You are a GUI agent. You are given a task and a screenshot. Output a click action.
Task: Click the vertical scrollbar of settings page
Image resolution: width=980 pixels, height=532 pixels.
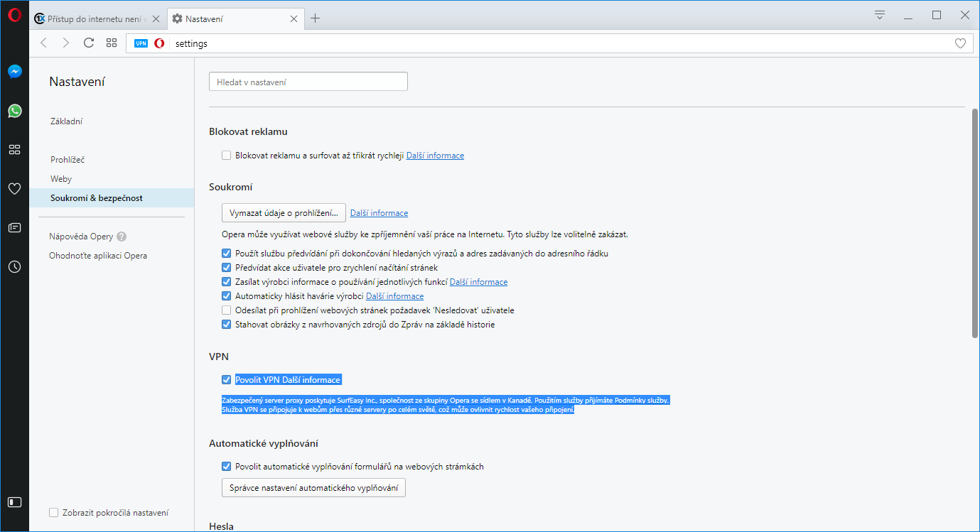pyautogui.click(x=974, y=220)
